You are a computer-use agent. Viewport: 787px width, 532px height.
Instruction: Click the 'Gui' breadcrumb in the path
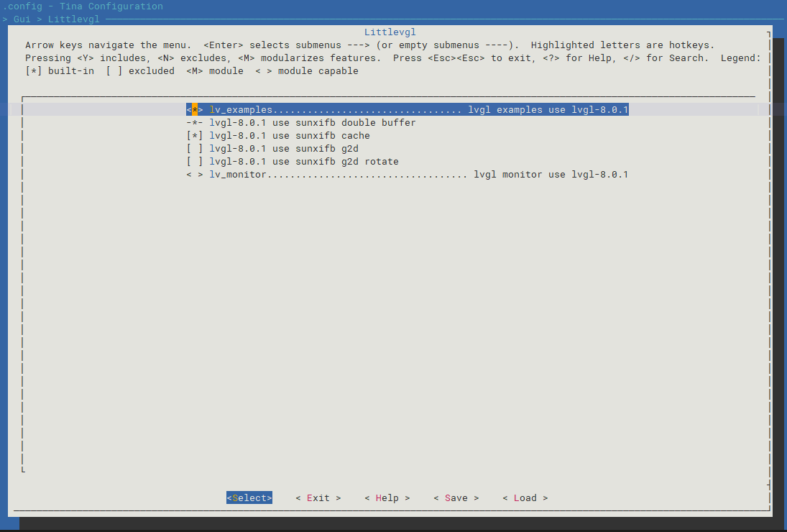22,19
